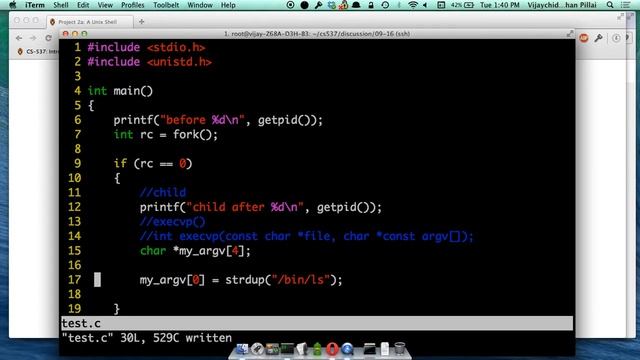Open the View menu
This screenshot has height=360, width=640.
coord(105,5)
